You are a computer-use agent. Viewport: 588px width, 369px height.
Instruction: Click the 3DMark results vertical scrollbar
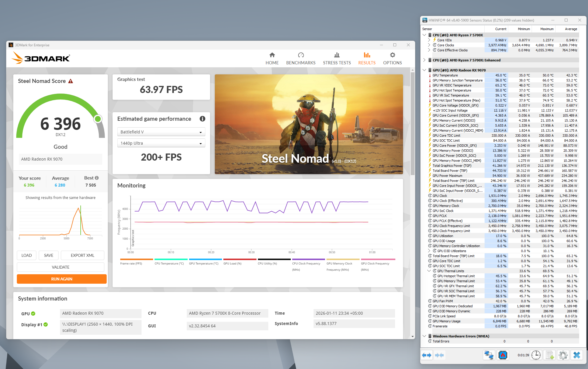[x=412, y=124]
